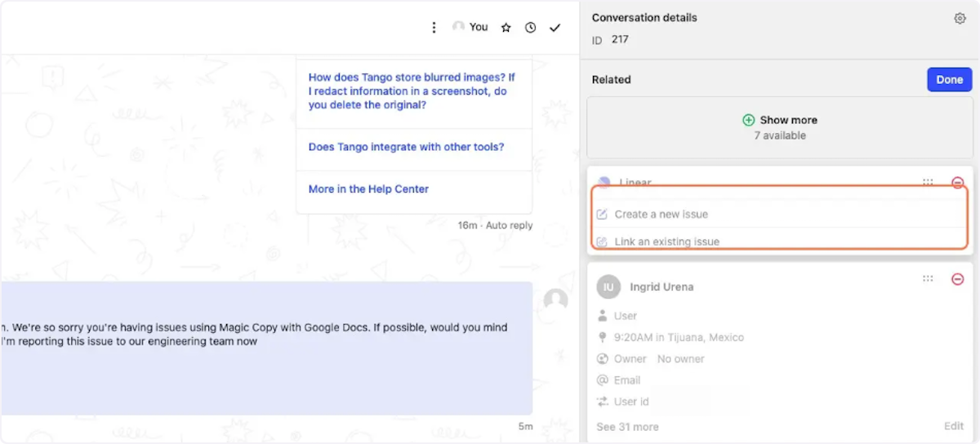Open 'Does Tango integrate with other tools?'
The image size is (980, 444).
pyautogui.click(x=406, y=147)
